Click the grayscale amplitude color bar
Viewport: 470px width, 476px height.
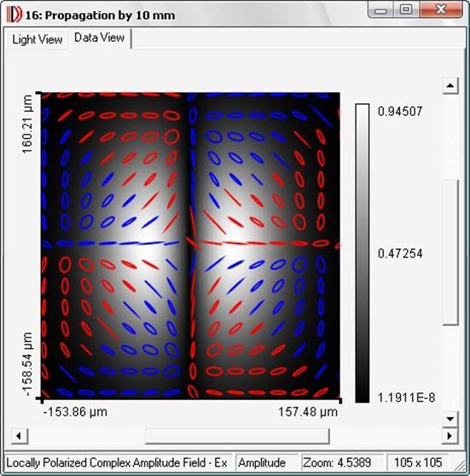point(363,253)
